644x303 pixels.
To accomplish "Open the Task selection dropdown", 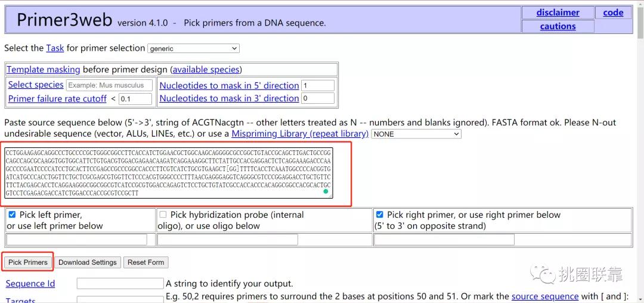I will [x=193, y=48].
